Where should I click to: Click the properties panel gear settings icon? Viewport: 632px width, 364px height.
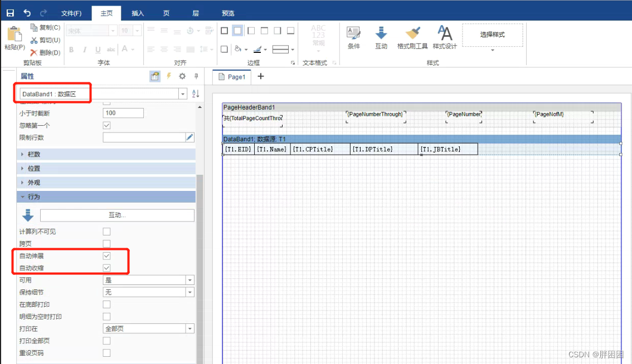click(182, 76)
